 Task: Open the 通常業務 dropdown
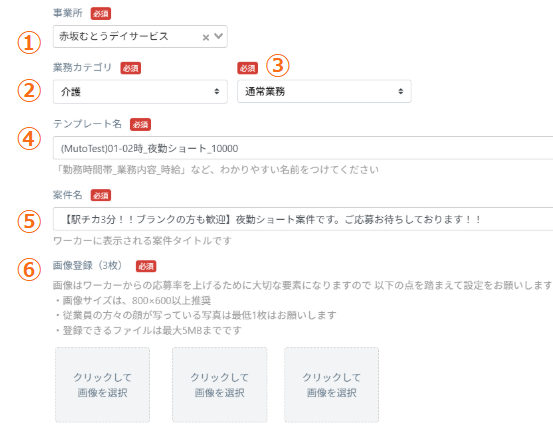click(324, 91)
